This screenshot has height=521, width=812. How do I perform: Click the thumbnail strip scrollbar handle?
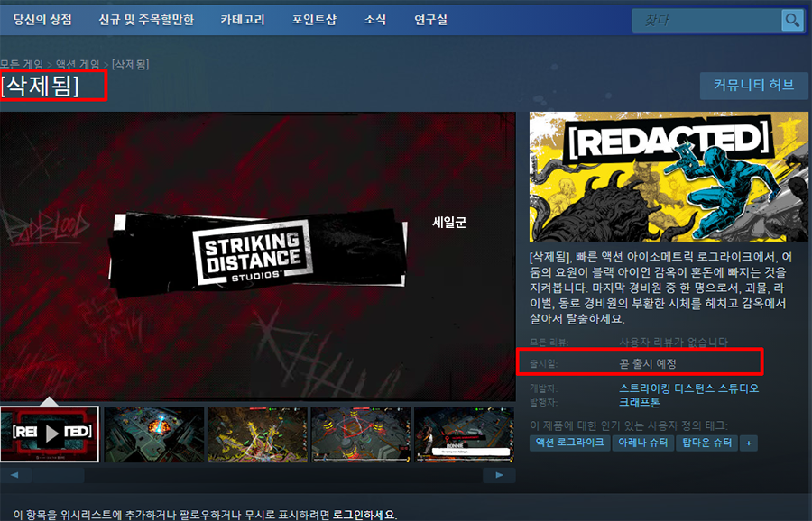tap(58, 475)
